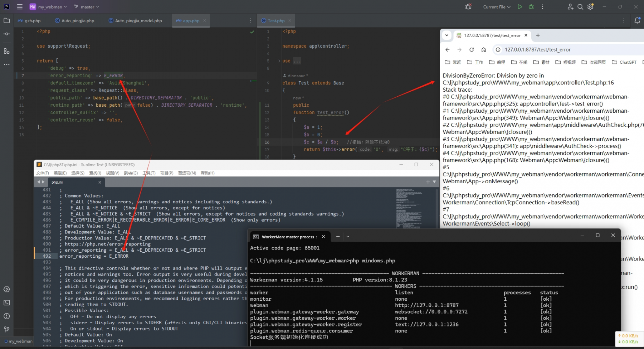Viewport: 644px width, 349px height.
Task: Click line 492 error_reporting = E_ERROR in php.ini
Action: click(94, 256)
